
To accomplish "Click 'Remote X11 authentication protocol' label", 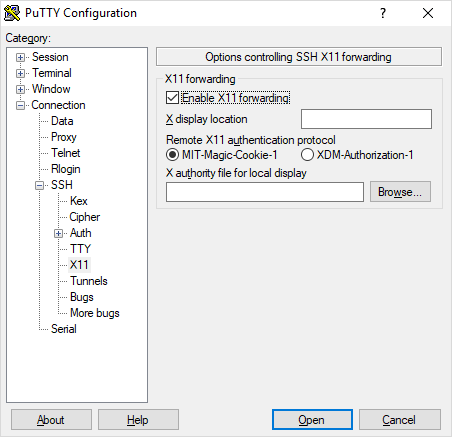I will tap(251, 140).
